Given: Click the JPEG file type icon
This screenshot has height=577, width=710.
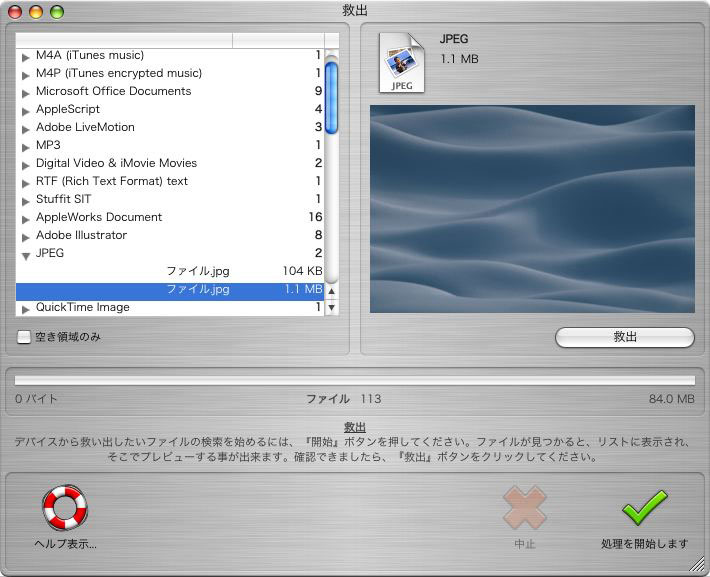Looking at the screenshot, I should tap(402, 63).
